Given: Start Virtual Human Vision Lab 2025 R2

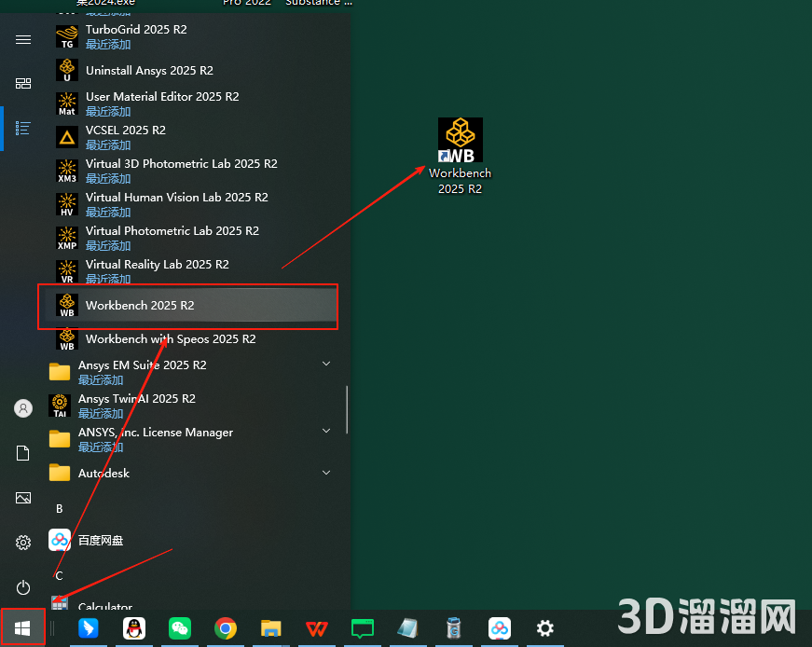Looking at the screenshot, I should [x=176, y=198].
